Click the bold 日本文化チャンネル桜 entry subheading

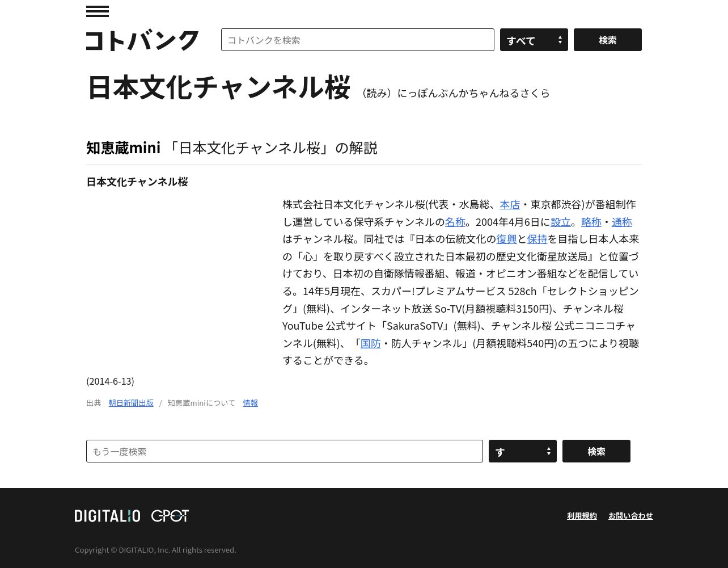[137, 182]
